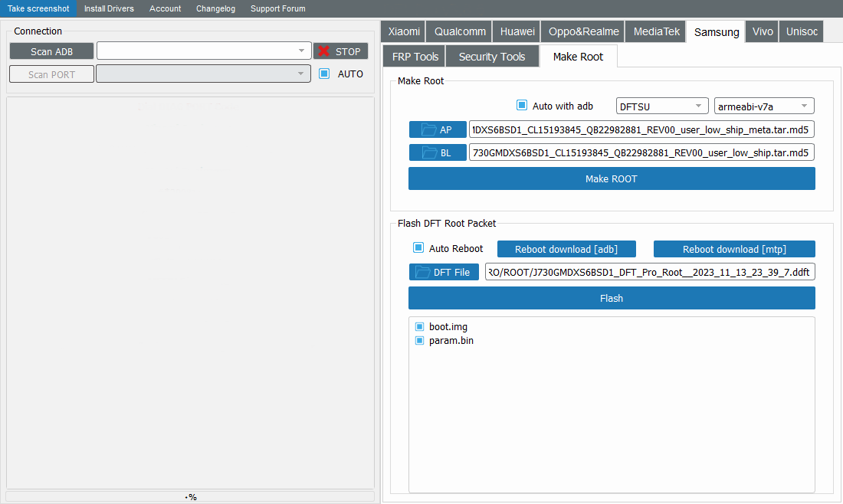Open Take screenshot menu
843x504 pixels.
38,8
